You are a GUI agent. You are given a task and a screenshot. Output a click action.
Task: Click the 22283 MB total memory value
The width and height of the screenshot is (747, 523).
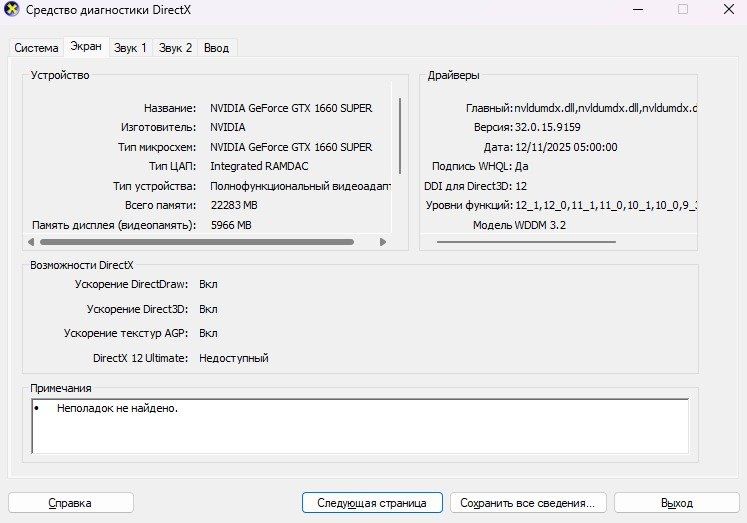pyautogui.click(x=234, y=205)
